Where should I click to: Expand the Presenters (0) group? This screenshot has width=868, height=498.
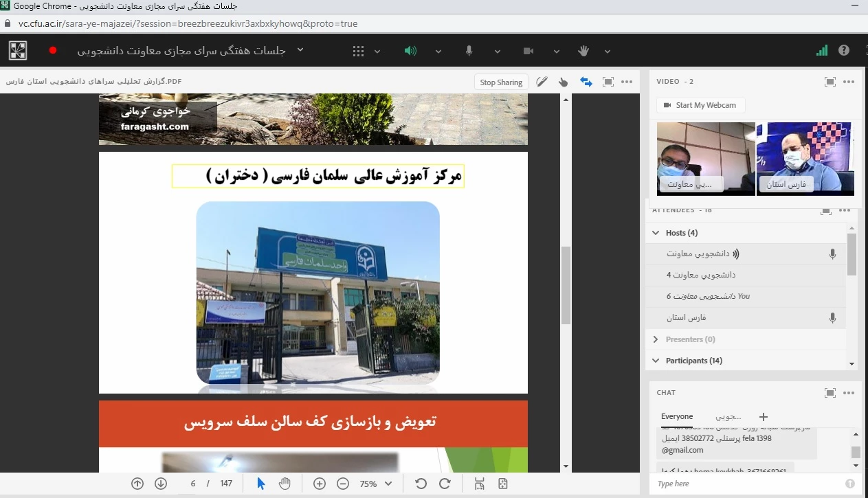pos(656,339)
